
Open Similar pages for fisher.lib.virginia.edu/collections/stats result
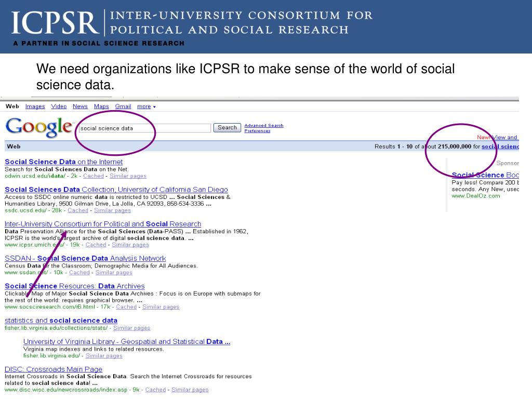pos(131,328)
